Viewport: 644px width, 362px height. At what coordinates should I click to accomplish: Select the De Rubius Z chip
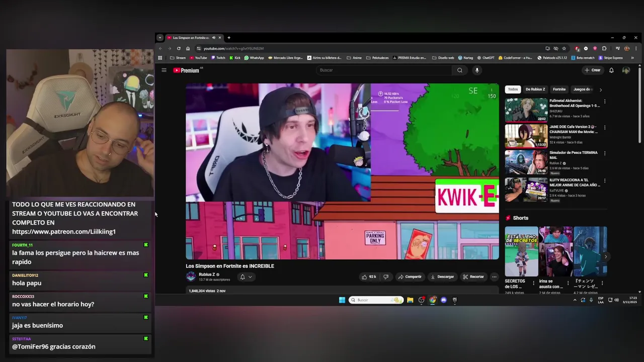click(535, 89)
